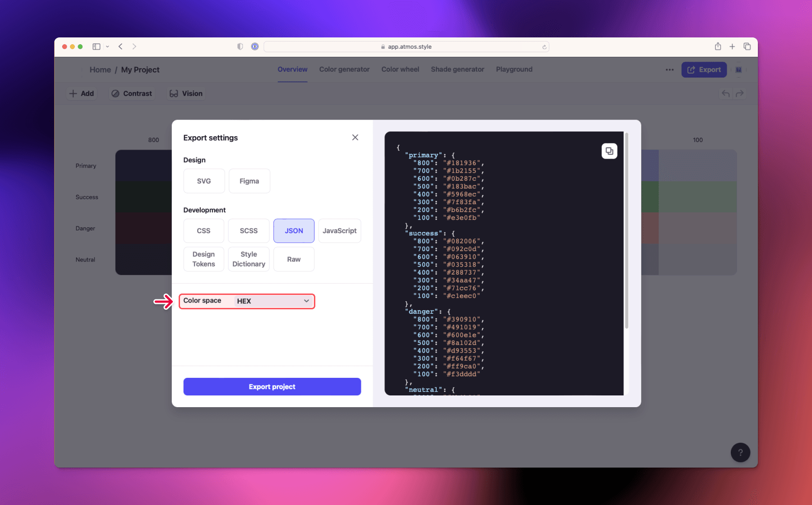812x505 pixels.
Task: Click the Home breadcrumb link
Action: (x=100, y=69)
